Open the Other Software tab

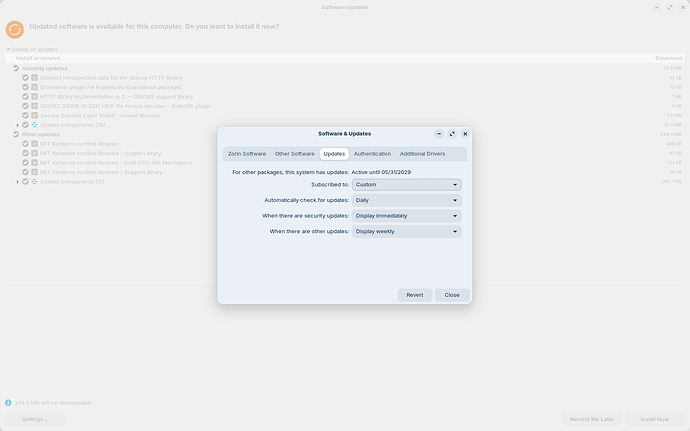294,154
